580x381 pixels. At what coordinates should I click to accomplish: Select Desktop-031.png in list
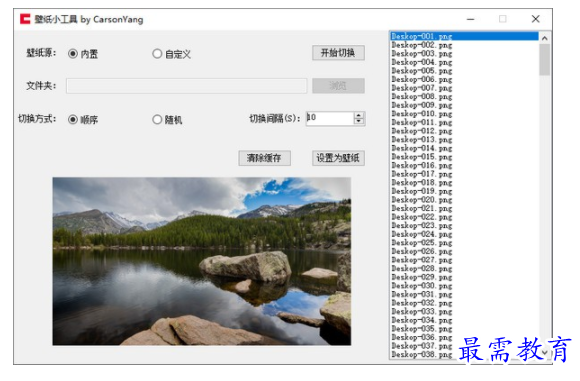422,294
